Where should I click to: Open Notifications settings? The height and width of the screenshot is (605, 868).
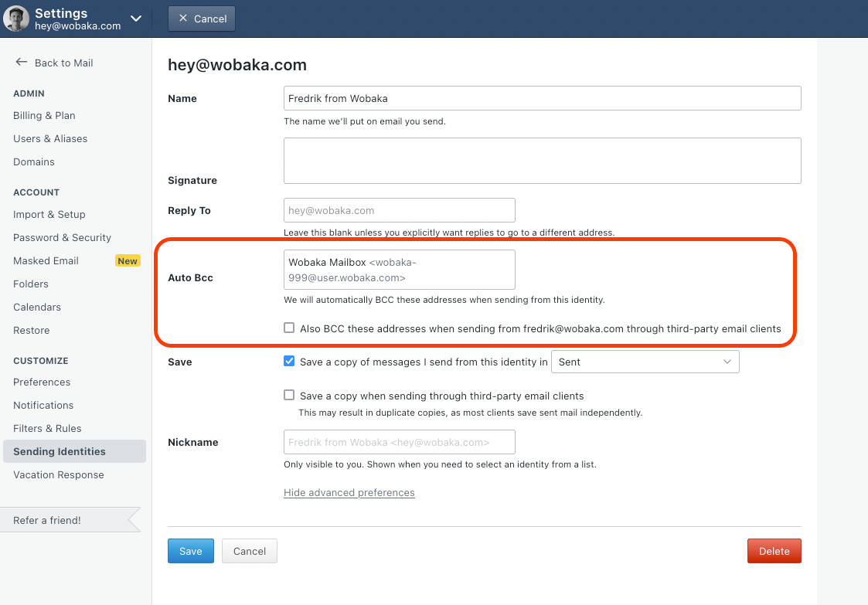(x=43, y=405)
